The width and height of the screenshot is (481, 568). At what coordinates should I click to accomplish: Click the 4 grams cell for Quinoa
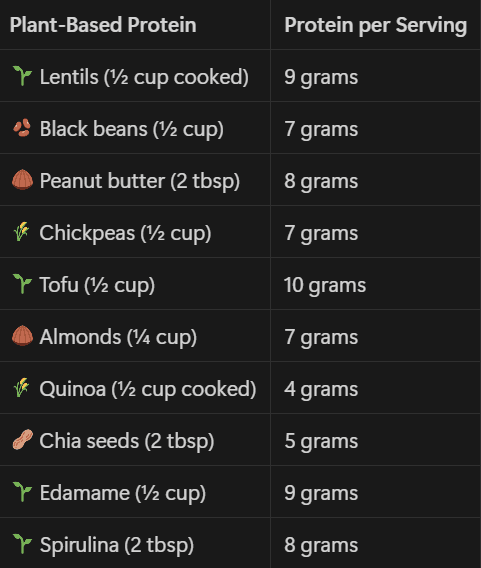click(x=376, y=388)
